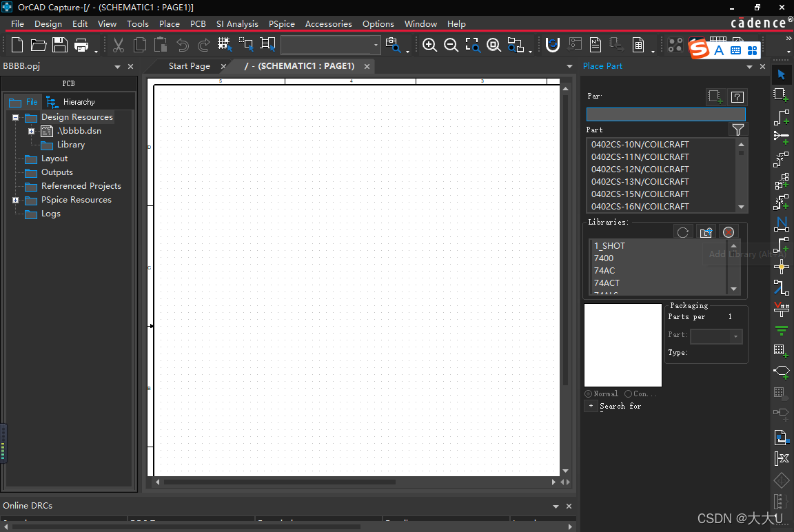This screenshot has width=794, height=532.
Task: Click the Zoom Out magnifier icon
Action: pyautogui.click(x=451, y=45)
